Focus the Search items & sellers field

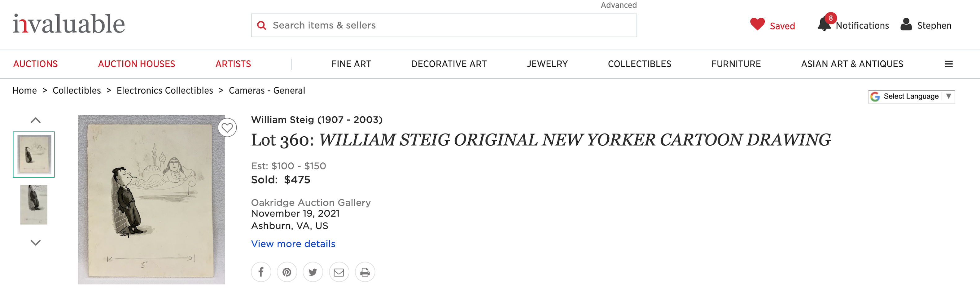pyautogui.click(x=444, y=25)
